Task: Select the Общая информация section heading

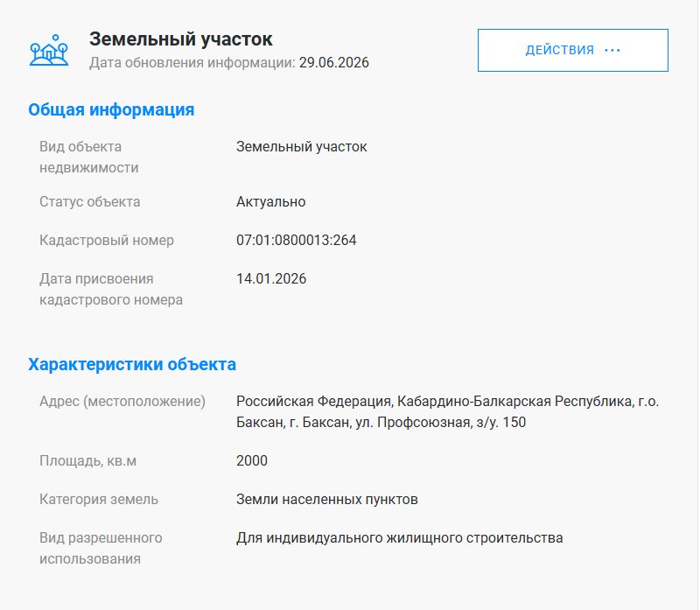Action: [x=111, y=109]
